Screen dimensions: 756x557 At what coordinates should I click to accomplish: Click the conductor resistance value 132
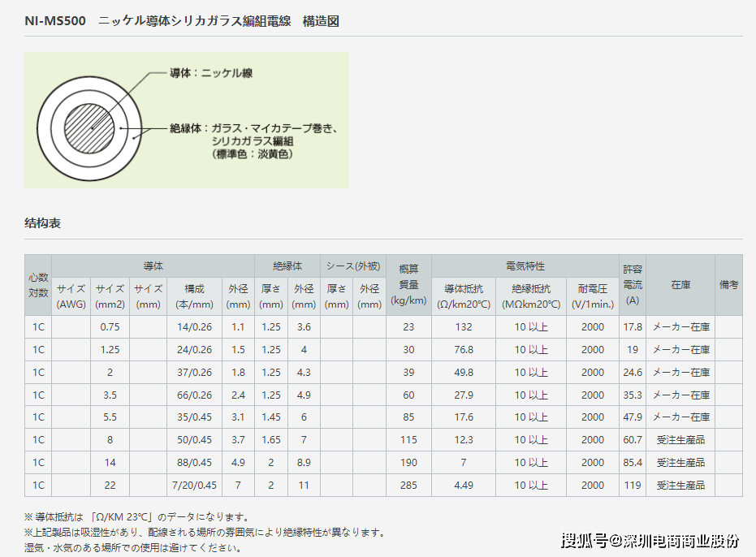464,327
